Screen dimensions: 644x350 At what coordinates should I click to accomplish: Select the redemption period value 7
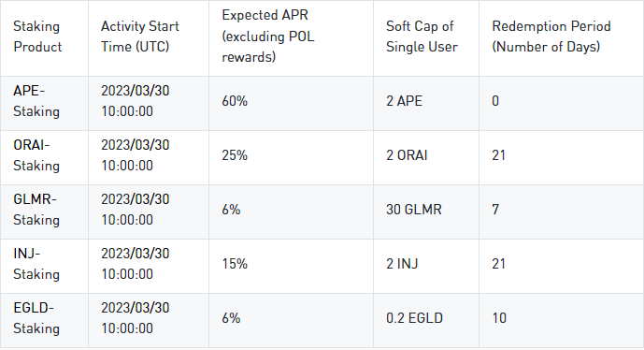pos(495,210)
